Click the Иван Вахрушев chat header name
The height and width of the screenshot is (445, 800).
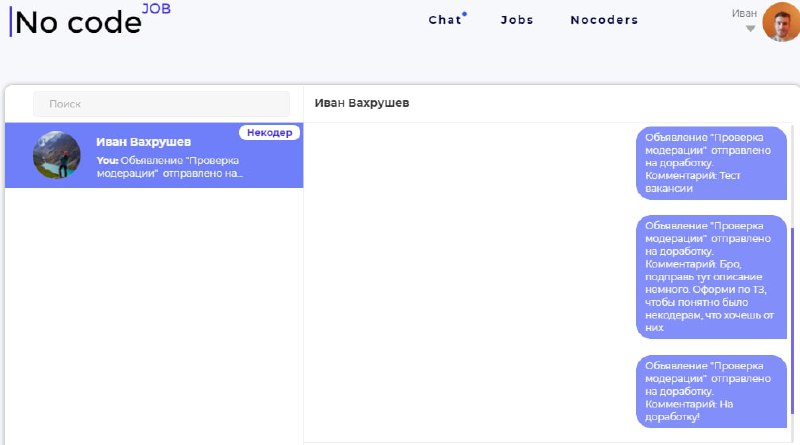pyautogui.click(x=362, y=103)
